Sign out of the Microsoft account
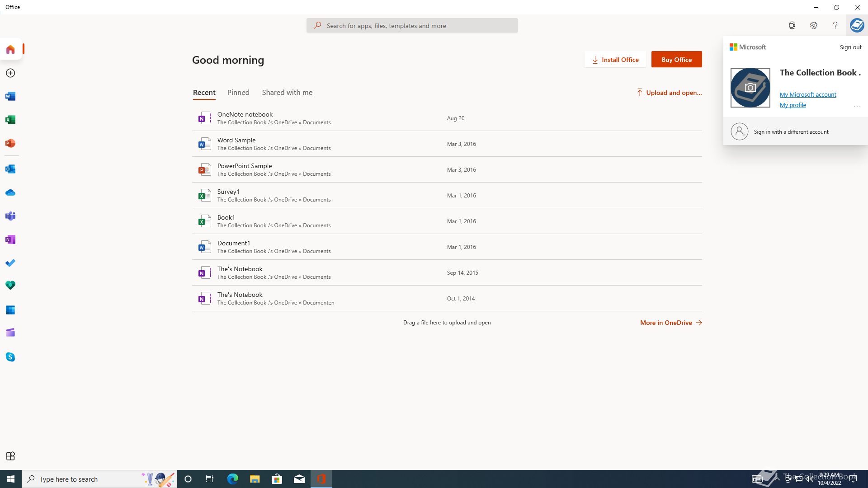The image size is (868, 488). (x=850, y=47)
